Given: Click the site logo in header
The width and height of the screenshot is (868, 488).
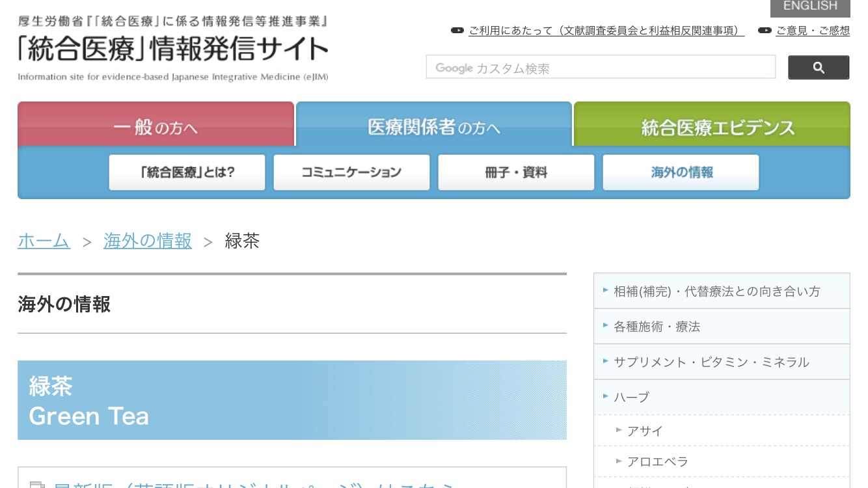Looking at the screenshot, I should tap(173, 49).
